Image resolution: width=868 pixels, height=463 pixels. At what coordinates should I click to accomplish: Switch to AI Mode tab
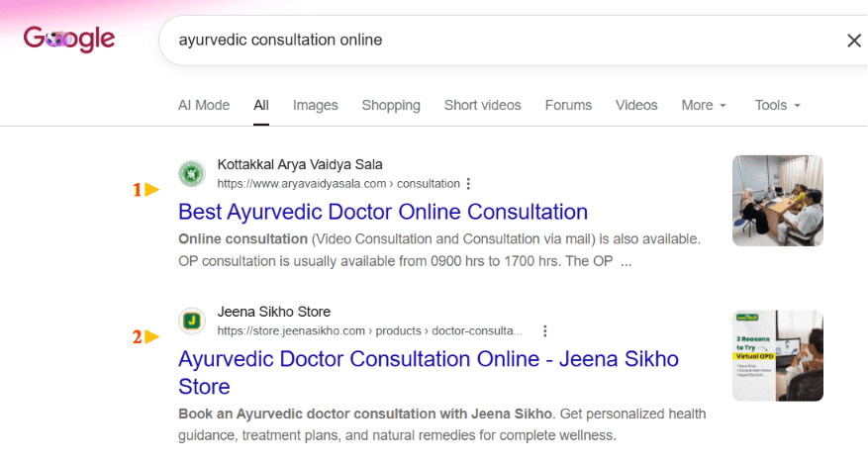[204, 105]
